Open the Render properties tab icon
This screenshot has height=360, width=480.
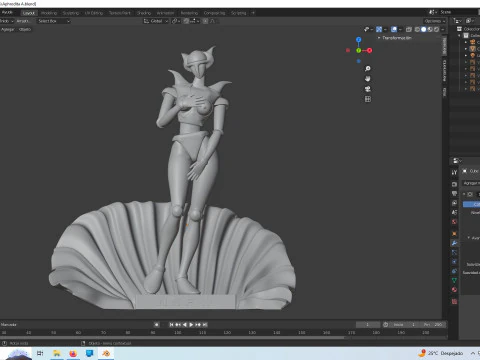coord(454,184)
